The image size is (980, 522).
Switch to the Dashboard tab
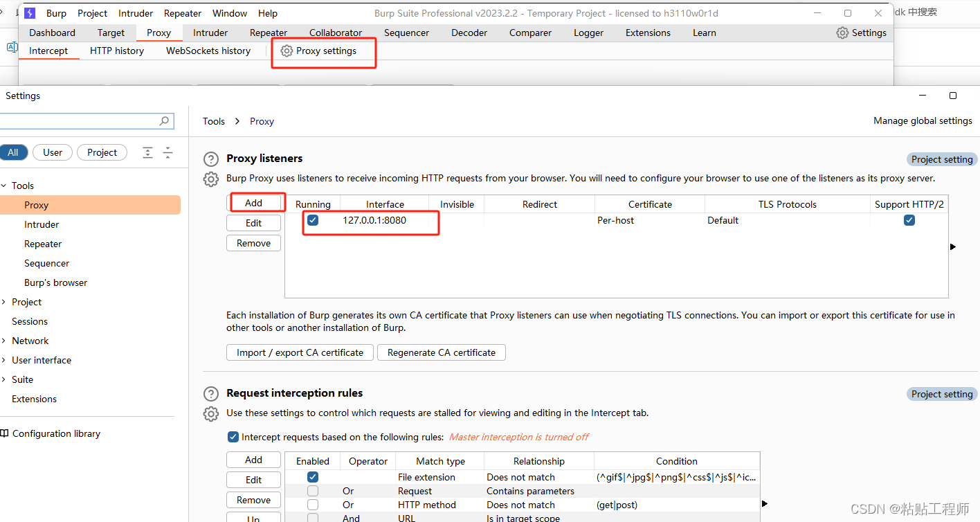[x=52, y=33]
